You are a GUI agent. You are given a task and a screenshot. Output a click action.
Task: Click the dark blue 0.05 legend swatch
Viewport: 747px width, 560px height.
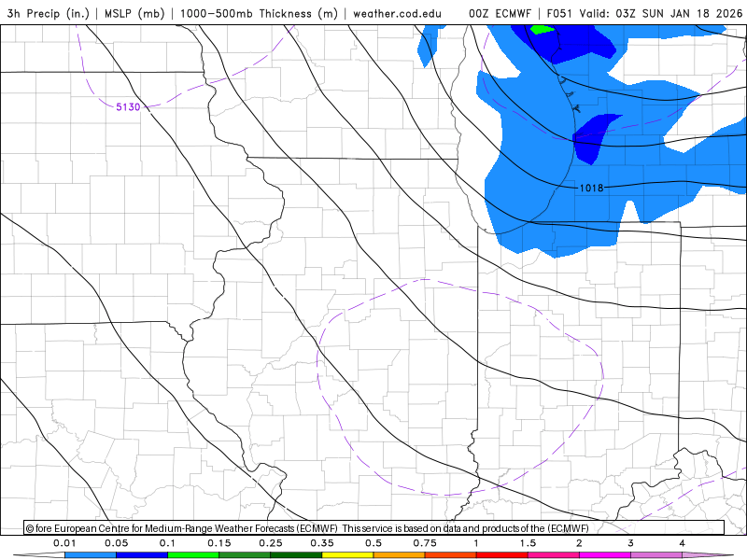tap(142, 555)
